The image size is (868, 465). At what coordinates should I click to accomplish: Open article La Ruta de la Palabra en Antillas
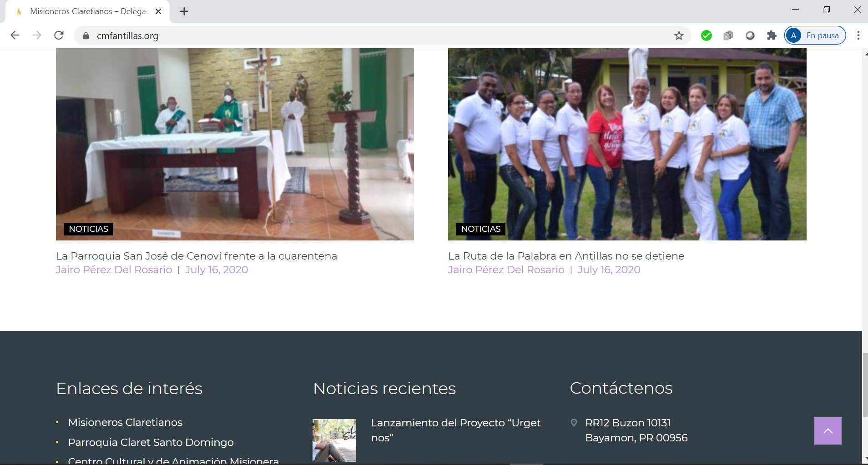566,256
